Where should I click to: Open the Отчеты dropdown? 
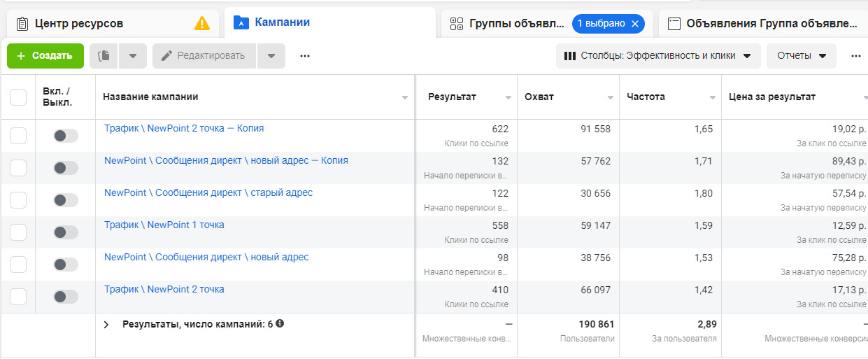coord(801,56)
